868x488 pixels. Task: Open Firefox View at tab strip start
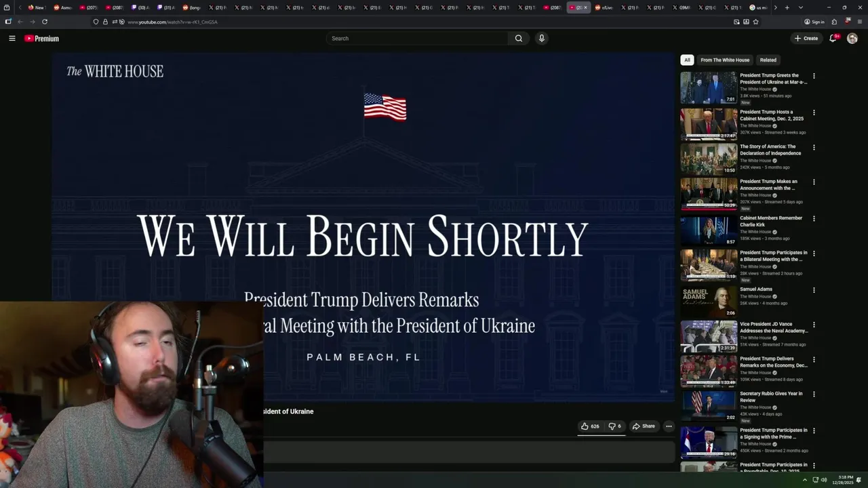coord(7,7)
